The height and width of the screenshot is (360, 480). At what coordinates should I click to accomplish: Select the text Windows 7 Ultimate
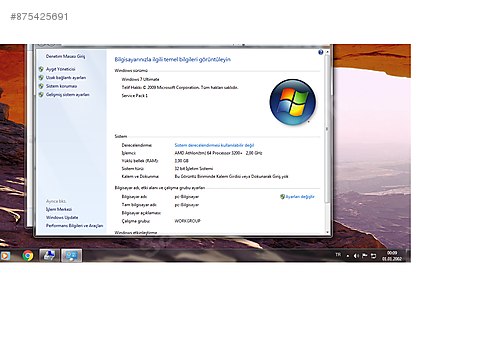pyautogui.click(x=140, y=79)
